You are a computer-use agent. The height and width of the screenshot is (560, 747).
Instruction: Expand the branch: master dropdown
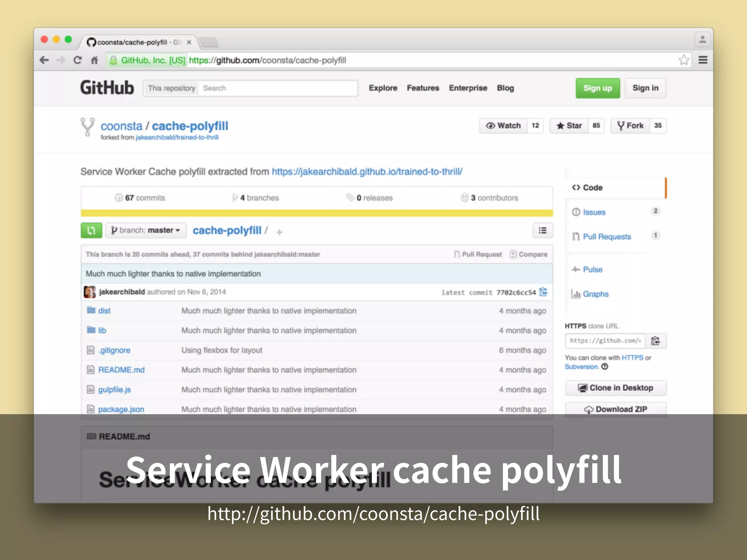(146, 230)
